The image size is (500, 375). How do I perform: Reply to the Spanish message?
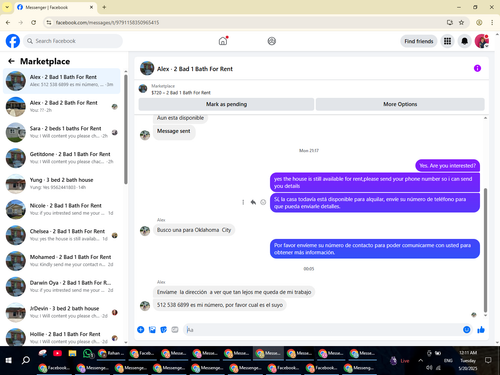click(x=253, y=202)
